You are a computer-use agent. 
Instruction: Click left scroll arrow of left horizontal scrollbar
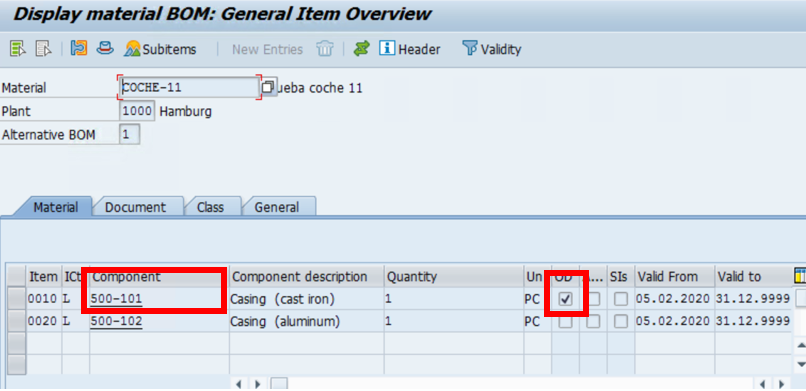pyautogui.click(x=239, y=383)
